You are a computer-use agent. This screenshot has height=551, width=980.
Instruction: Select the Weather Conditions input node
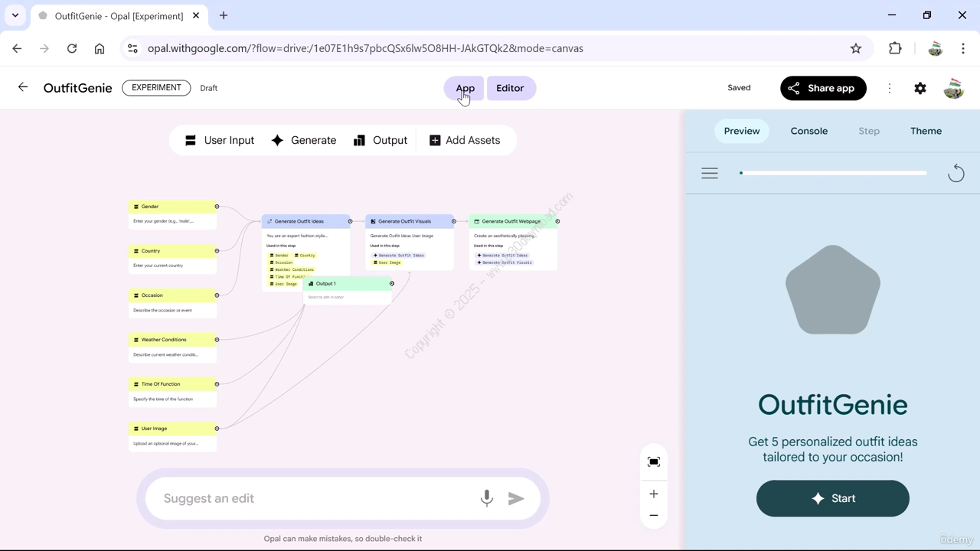pos(172,347)
